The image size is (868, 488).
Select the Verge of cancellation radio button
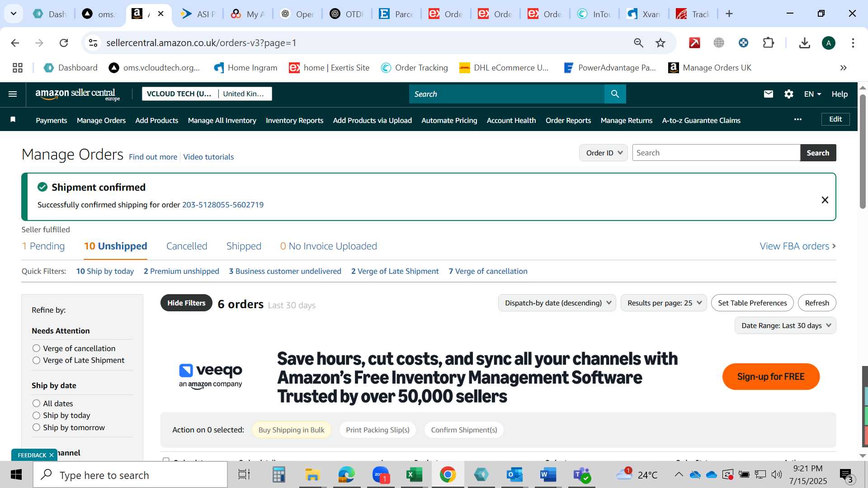click(x=36, y=348)
